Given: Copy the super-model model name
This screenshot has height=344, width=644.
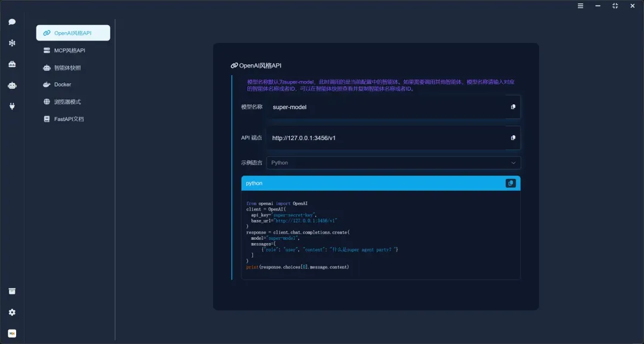Looking at the screenshot, I should point(513,107).
